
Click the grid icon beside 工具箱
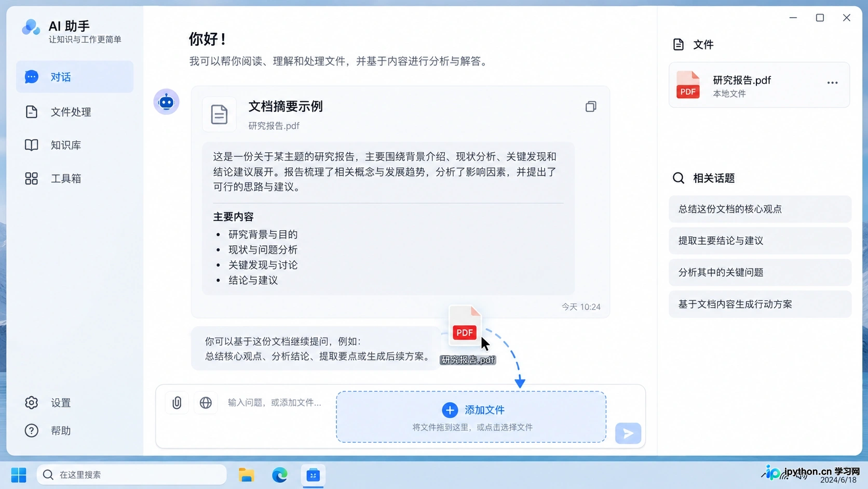click(x=32, y=178)
